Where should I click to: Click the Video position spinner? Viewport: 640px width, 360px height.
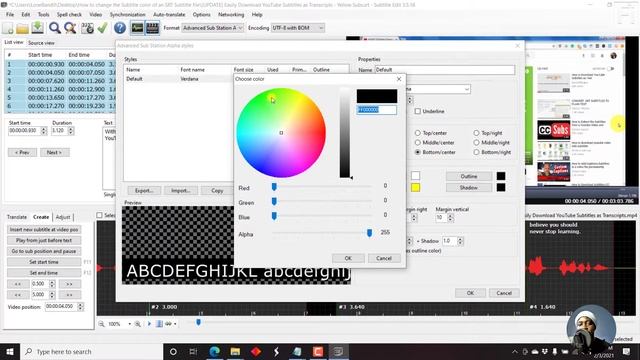pyautogui.click(x=80, y=307)
